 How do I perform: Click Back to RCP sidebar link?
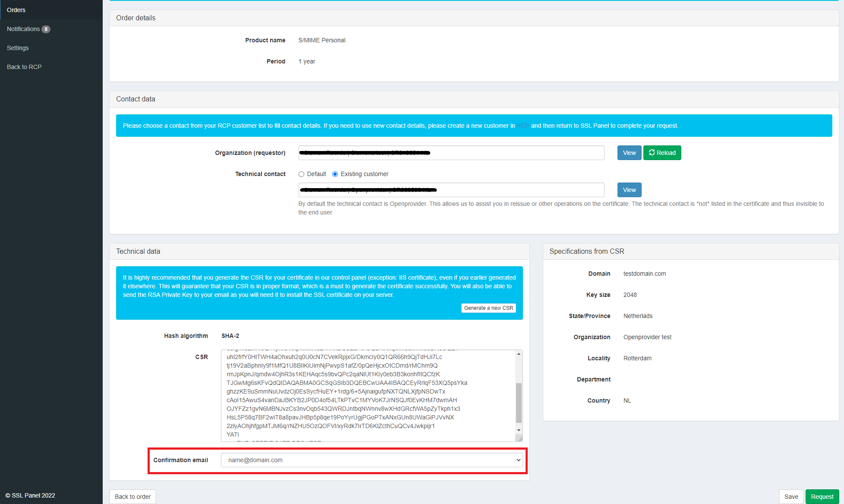[x=24, y=67]
